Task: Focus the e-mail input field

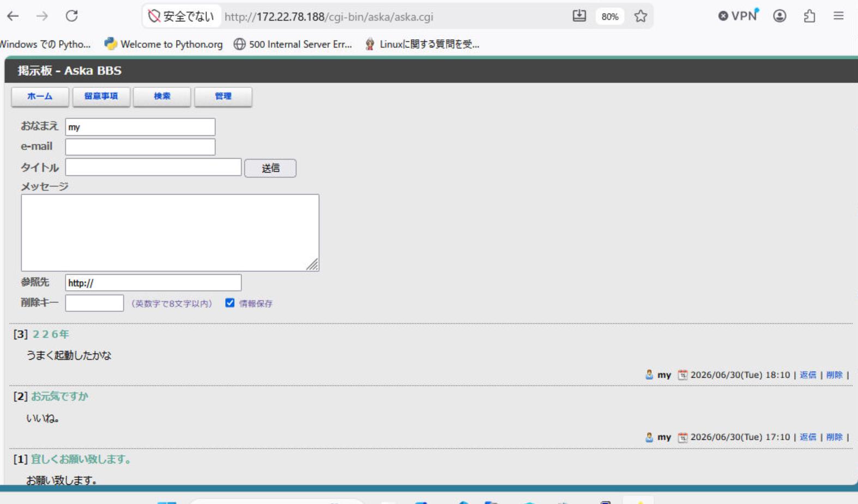Action: [140, 147]
